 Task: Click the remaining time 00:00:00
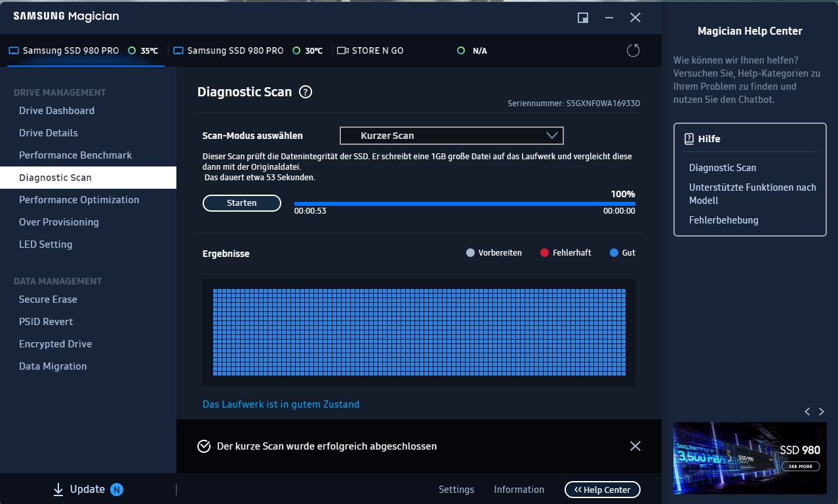click(619, 212)
